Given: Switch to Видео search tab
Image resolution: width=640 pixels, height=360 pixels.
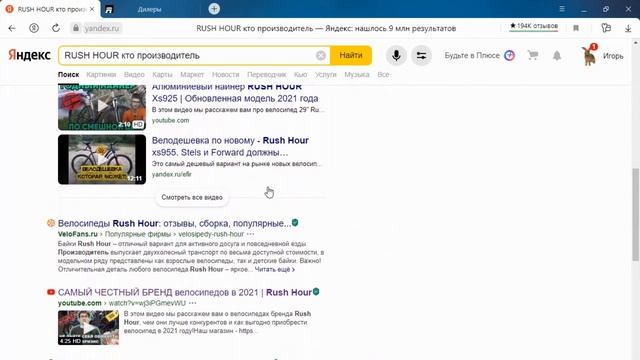Looking at the screenshot, I should [134, 75].
